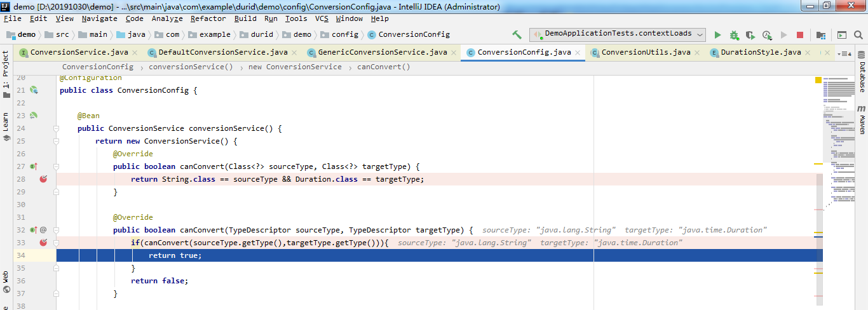Stop the running process with red square
This screenshot has height=310, width=868.
point(800,35)
